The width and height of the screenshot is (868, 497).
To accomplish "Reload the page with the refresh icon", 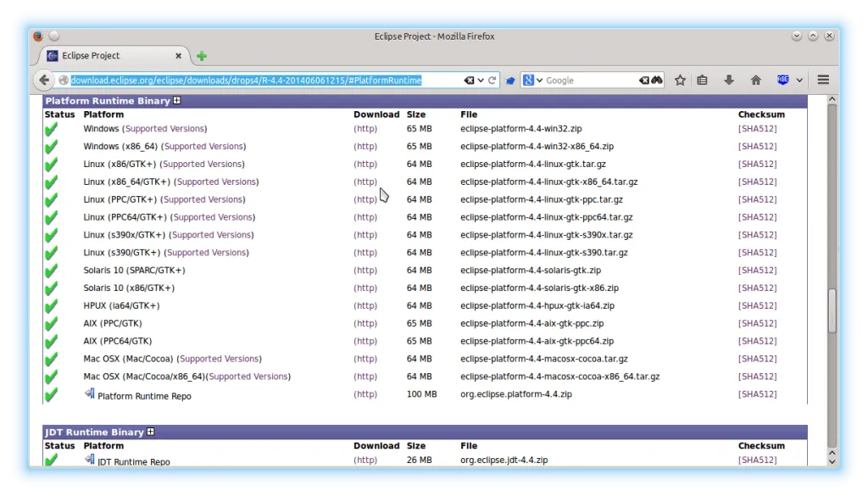I will 492,81.
